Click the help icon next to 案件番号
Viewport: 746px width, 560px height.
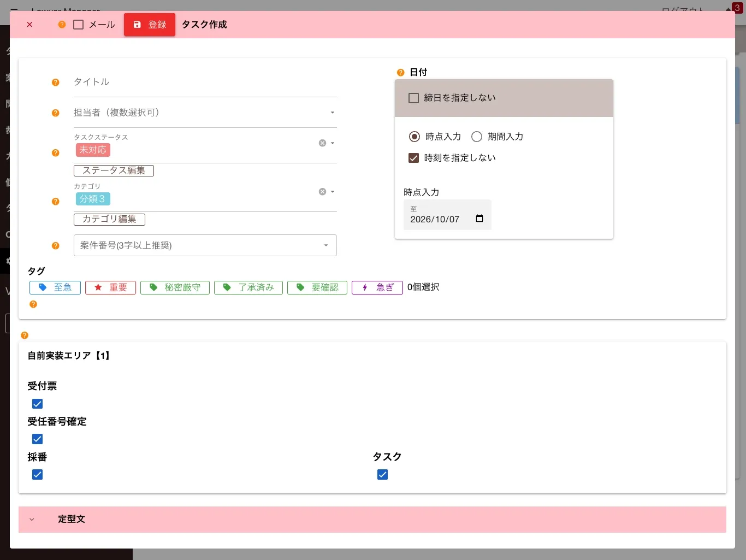click(55, 246)
